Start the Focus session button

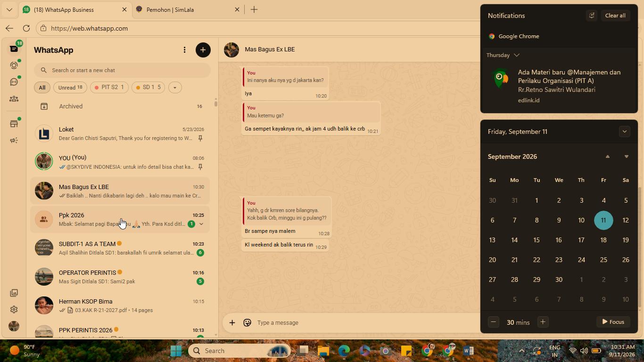click(613, 322)
